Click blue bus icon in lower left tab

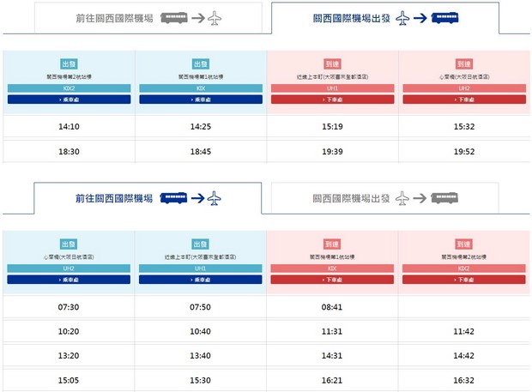click(x=173, y=197)
